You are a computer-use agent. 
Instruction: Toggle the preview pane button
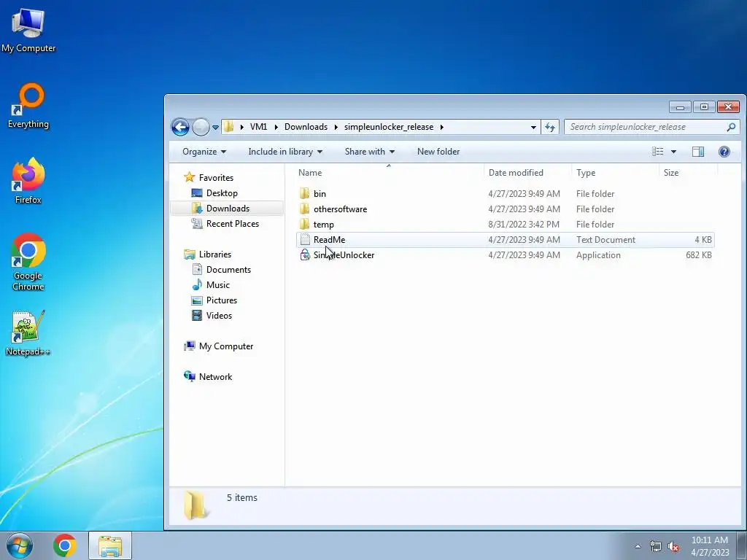(698, 152)
